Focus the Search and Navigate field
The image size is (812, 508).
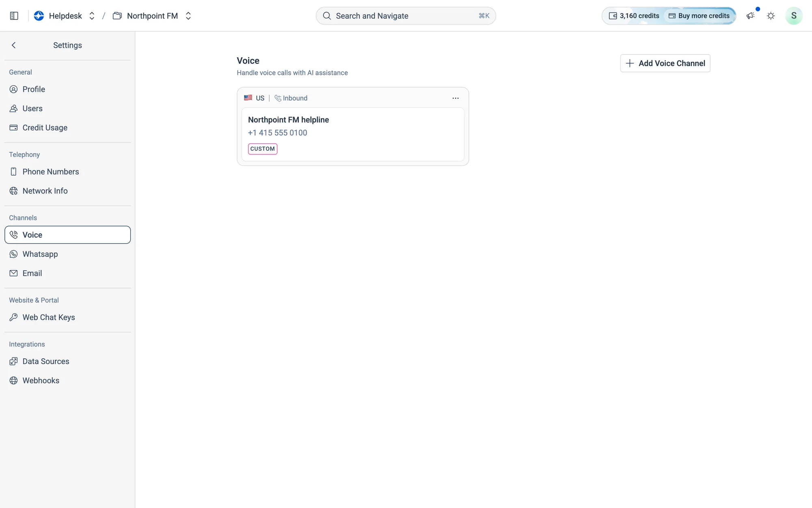(406, 16)
